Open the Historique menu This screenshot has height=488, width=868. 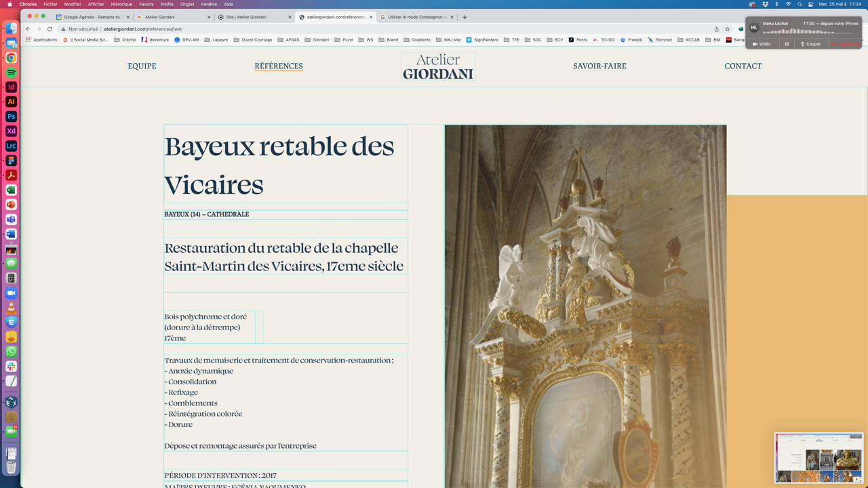pos(121,4)
